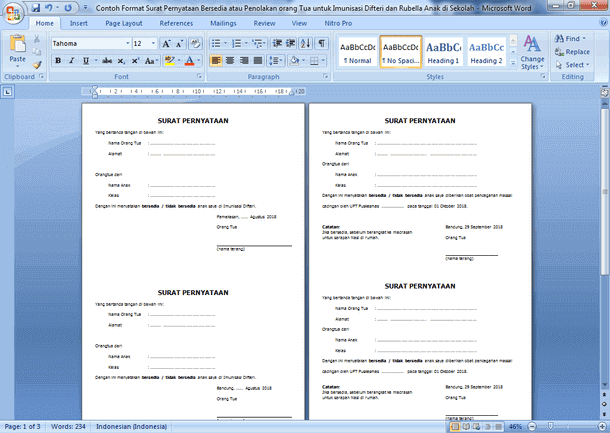610x433 pixels.
Task: Open Review tab
Action: pos(264,23)
